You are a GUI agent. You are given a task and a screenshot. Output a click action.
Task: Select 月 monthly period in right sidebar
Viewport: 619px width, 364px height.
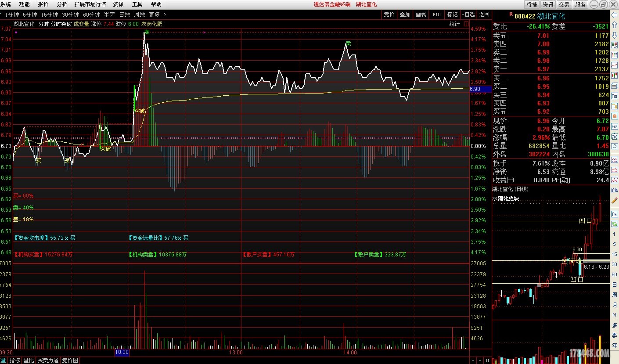(x=614, y=305)
